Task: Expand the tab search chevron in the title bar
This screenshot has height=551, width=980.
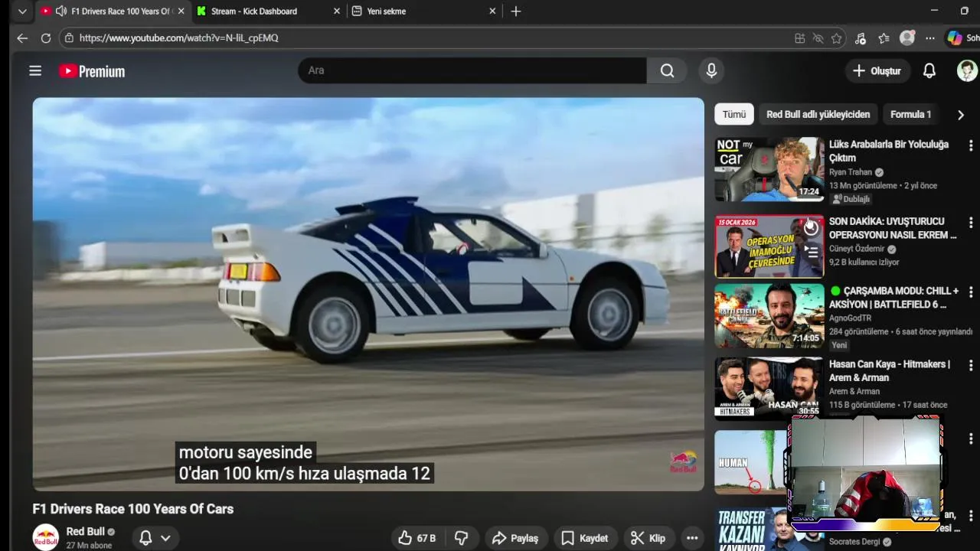Action: 22,11
